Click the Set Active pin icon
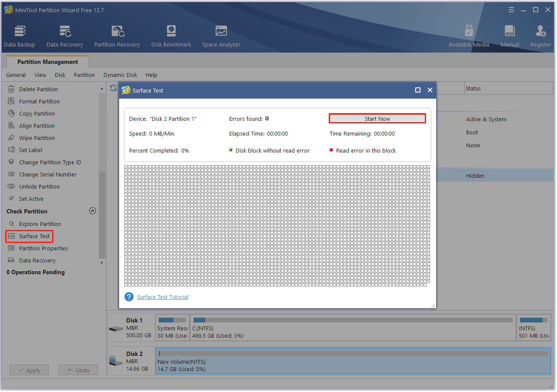This screenshot has height=392, width=557. pyautogui.click(x=11, y=199)
